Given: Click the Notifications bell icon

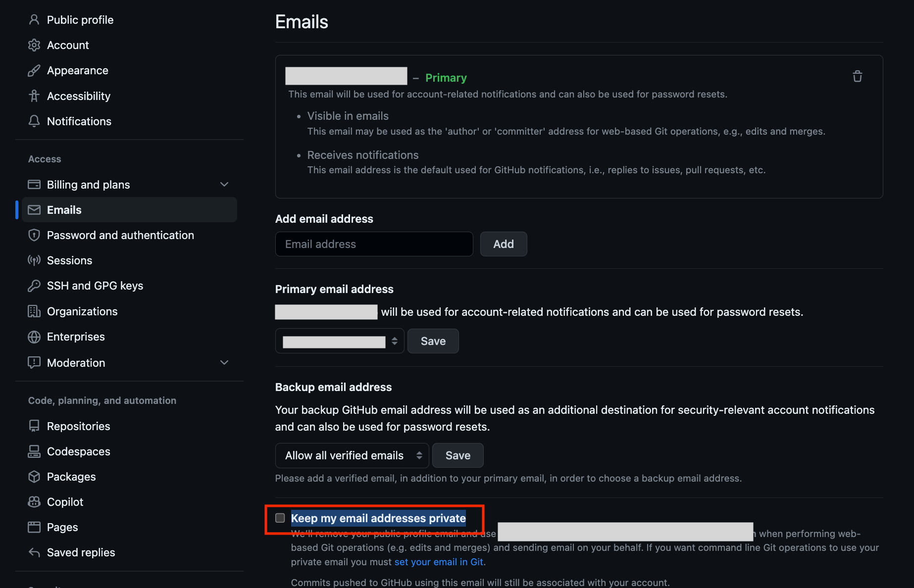Looking at the screenshot, I should pos(34,121).
